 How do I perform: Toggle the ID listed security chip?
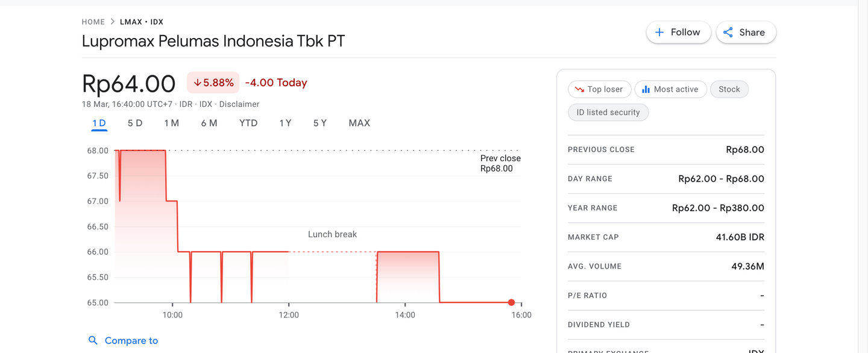[x=608, y=112]
